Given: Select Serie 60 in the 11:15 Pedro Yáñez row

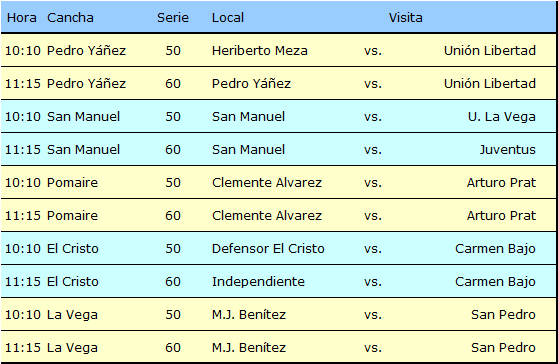Looking at the screenshot, I should (x=173, y=84).
